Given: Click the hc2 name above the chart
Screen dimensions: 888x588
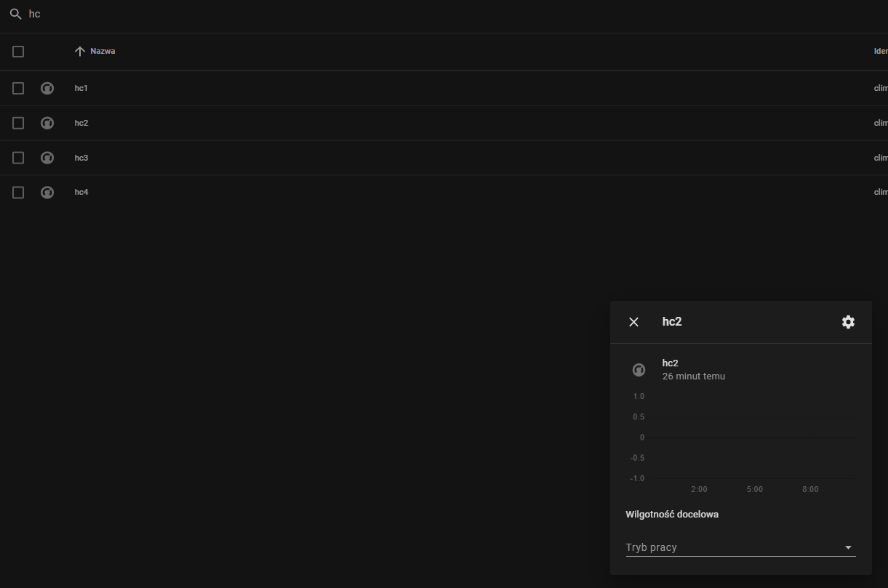Looking at the screenshot, I should point(670,363).
